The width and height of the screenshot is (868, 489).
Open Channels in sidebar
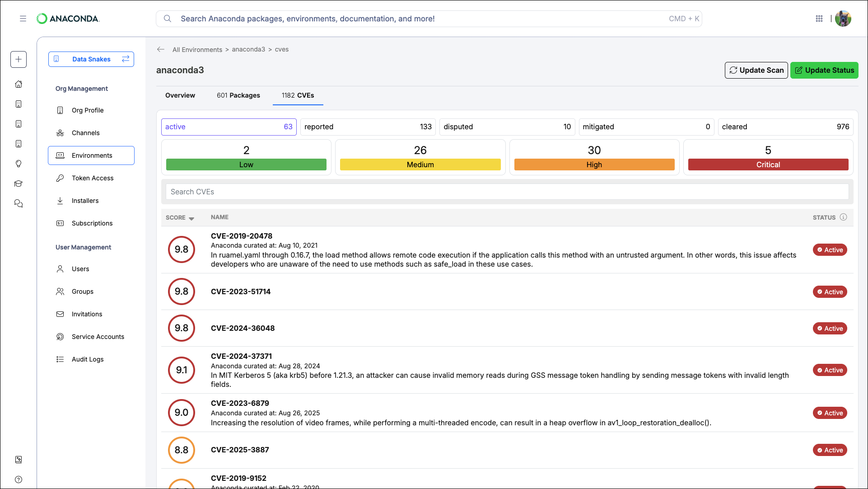91,133
